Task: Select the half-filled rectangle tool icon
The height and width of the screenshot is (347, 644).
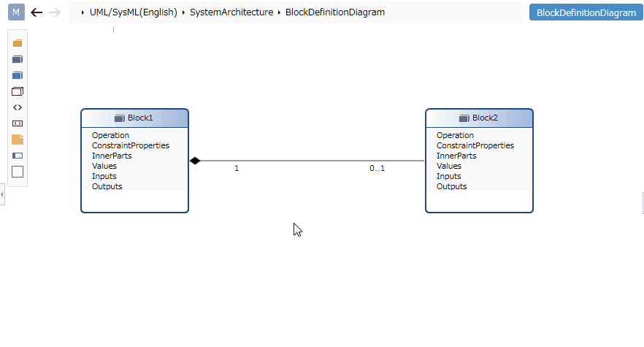Action: (x=18, y=156)
